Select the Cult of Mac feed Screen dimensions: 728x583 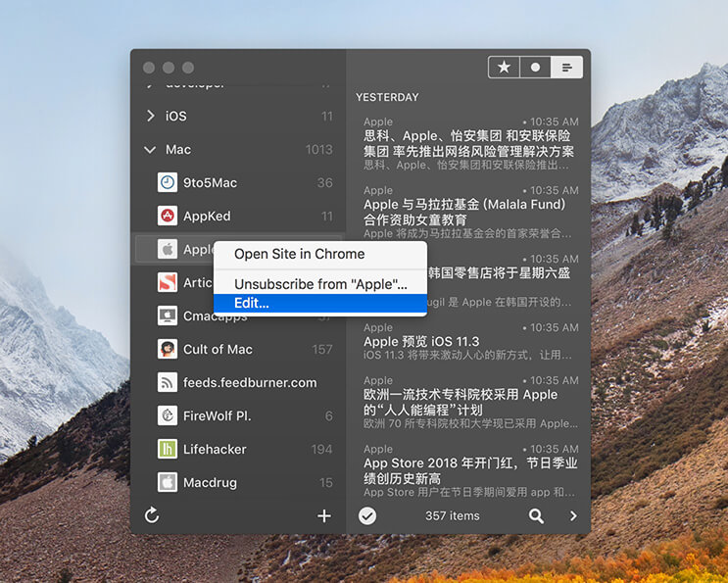point(218,349)
